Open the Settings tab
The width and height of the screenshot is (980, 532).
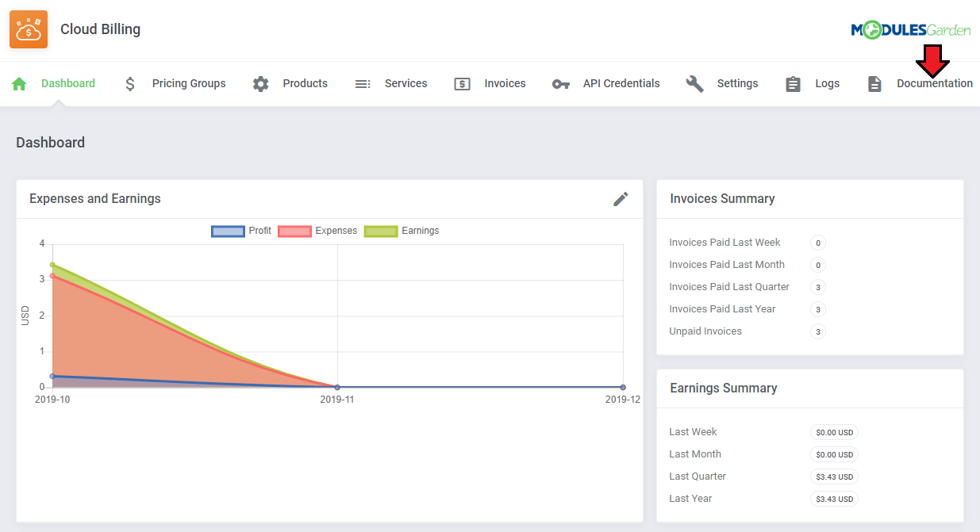[737, 83]
